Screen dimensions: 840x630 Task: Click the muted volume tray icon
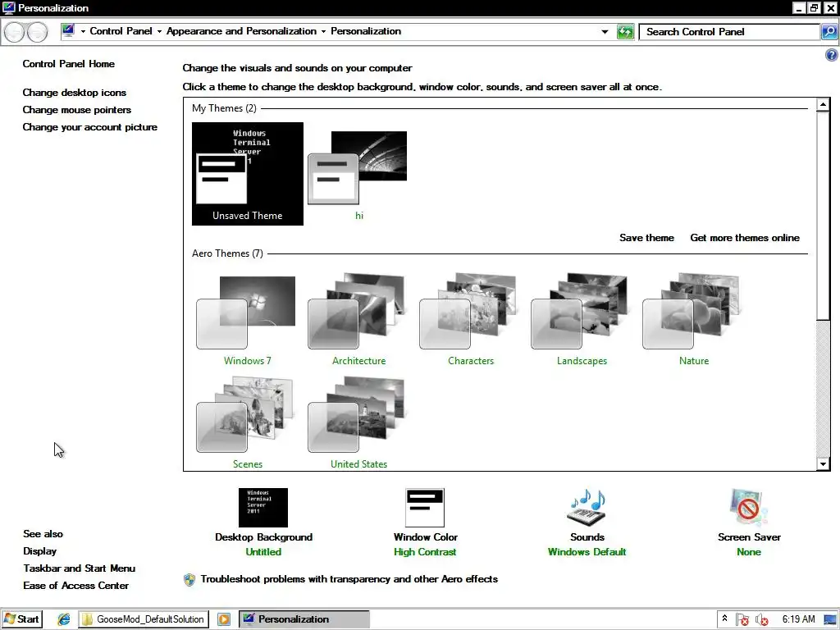(x=761, y=620)
